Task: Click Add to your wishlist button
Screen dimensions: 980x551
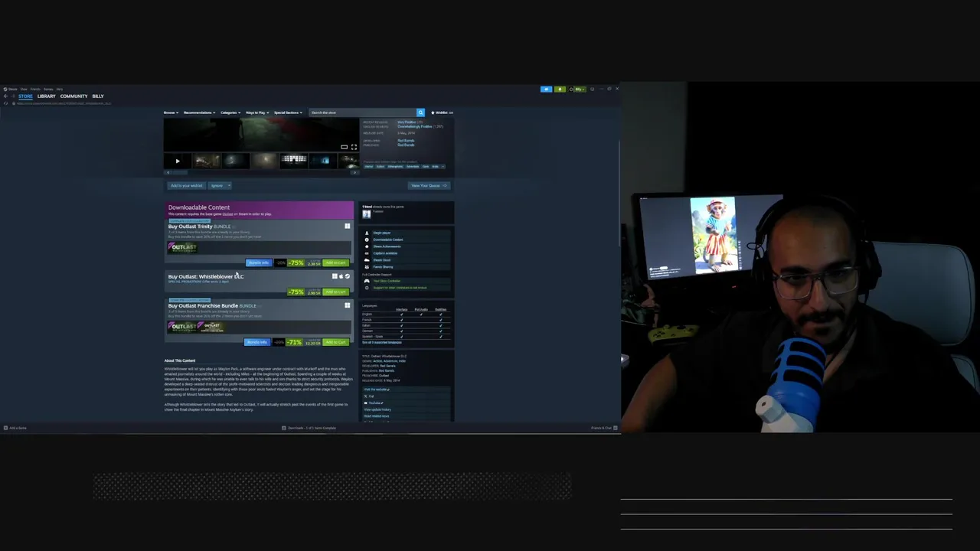Action: pos(186,185)
